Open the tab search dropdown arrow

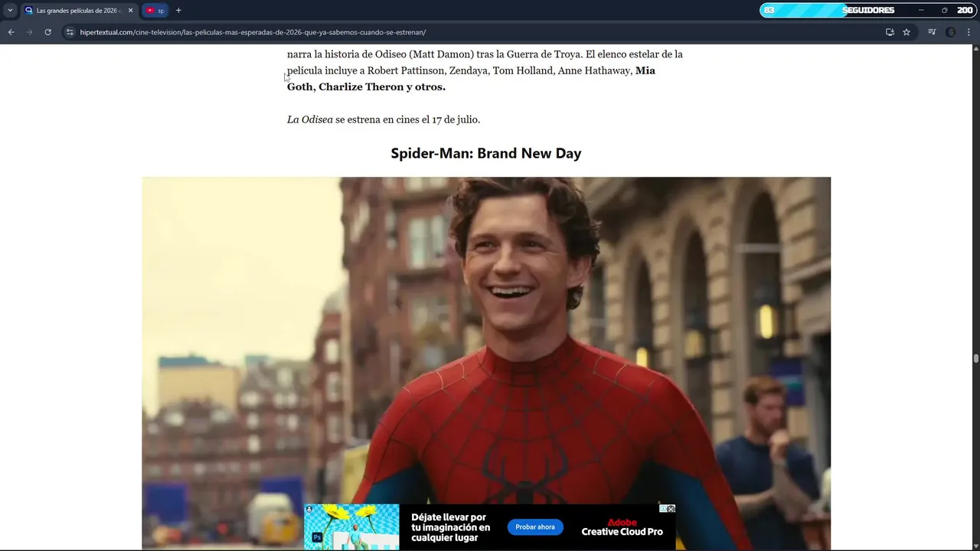tap(10, 11)
